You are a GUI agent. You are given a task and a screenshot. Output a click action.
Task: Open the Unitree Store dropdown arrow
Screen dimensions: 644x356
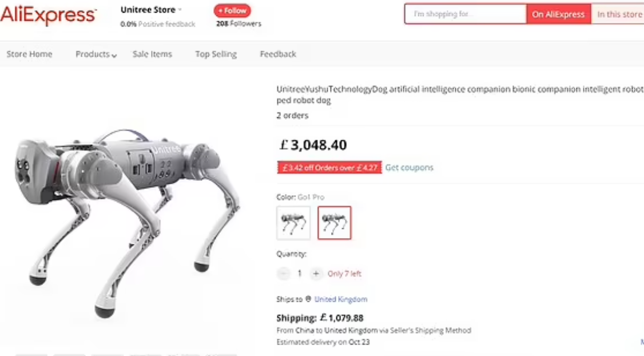tap(180, 10)
